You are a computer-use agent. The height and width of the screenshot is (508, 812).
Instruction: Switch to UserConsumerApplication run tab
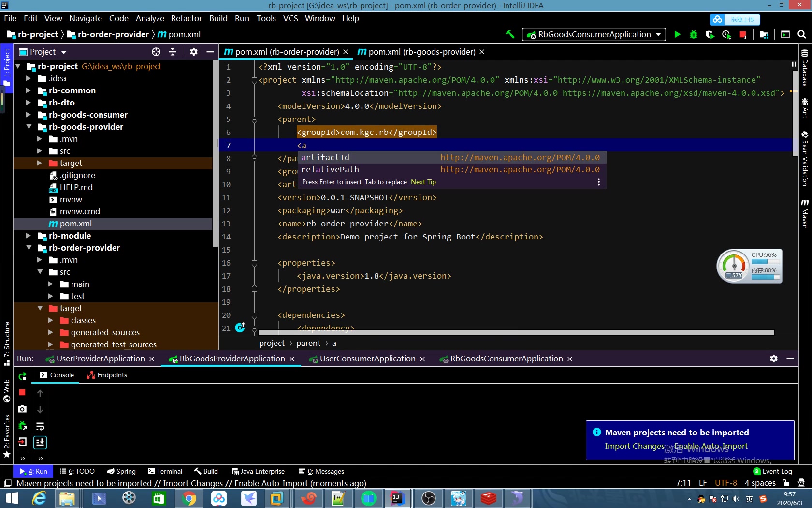pyautogui.click(x=367, y=359)
